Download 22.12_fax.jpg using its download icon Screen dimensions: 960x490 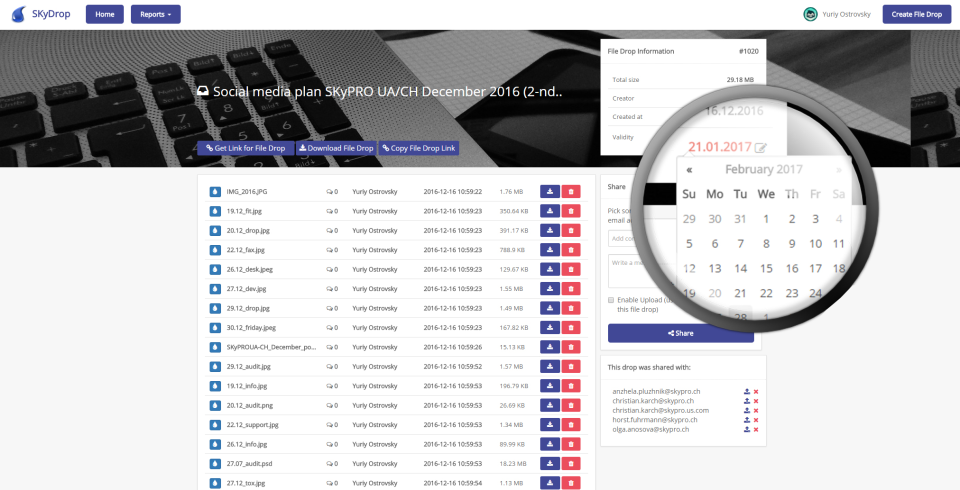tap(550, 250)
